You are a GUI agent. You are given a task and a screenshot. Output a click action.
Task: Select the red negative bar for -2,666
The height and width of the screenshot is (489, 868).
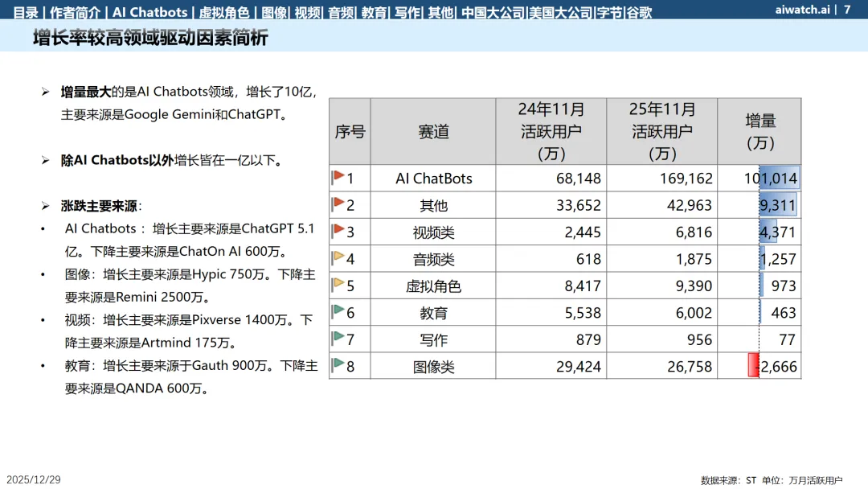tap(753, 365)
